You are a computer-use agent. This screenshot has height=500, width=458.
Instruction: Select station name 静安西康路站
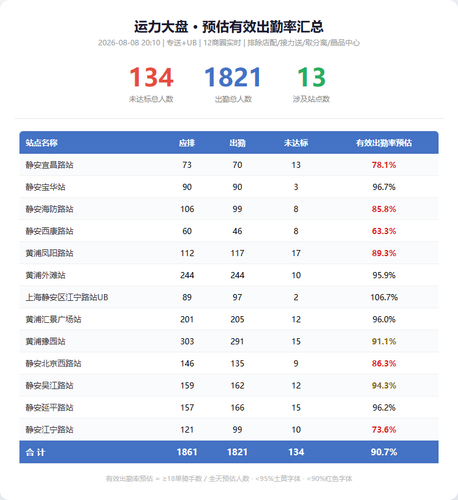50,231
